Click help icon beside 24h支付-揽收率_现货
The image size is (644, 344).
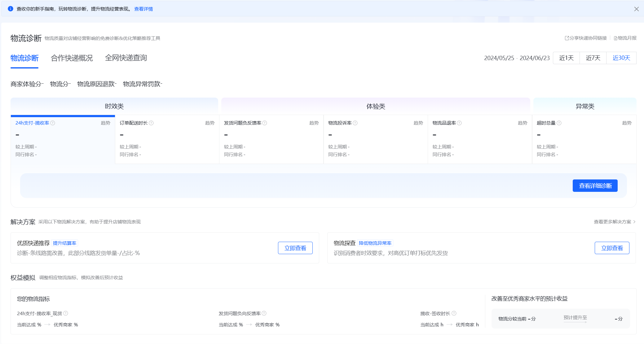(x=66, y=313)
